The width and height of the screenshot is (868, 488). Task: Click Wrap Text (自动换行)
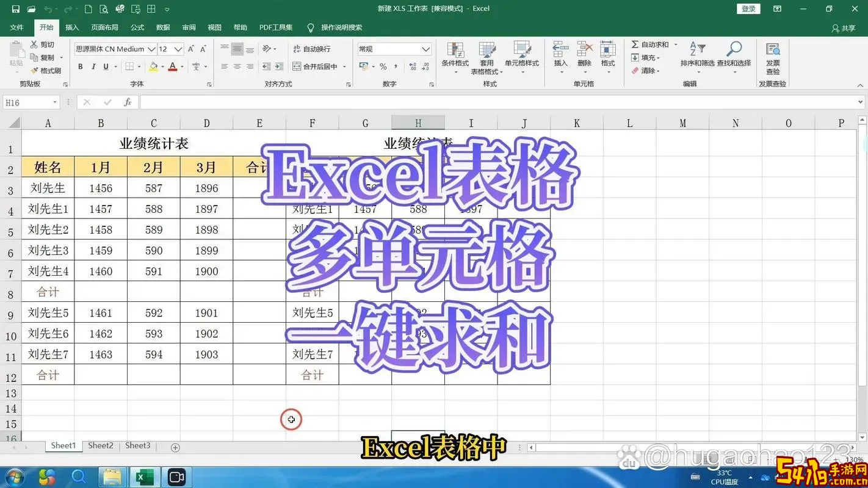(312, 49)
